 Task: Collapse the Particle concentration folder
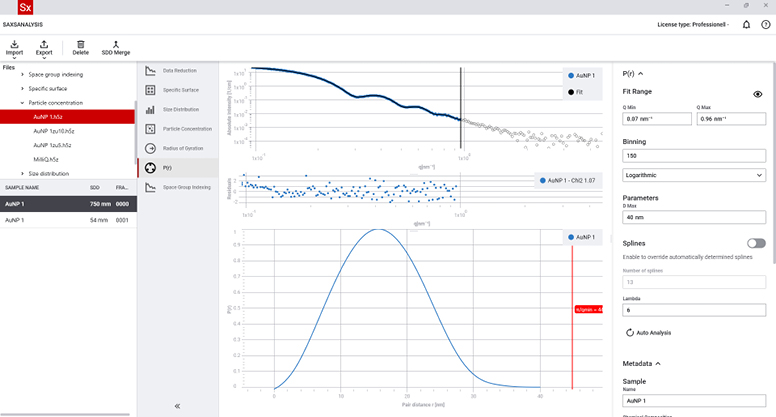pyautogui.click(x=22, y=102)
